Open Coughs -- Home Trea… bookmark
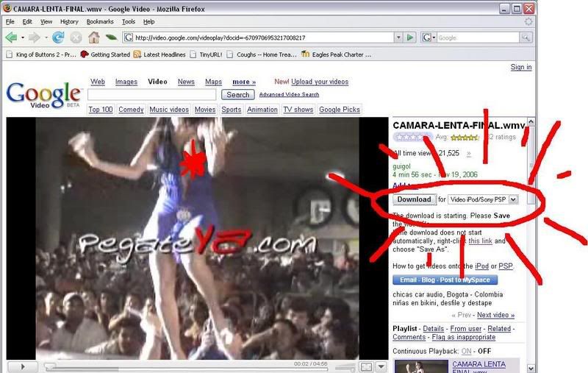This screenshot has width=588, height=373. tap(262, 54)
